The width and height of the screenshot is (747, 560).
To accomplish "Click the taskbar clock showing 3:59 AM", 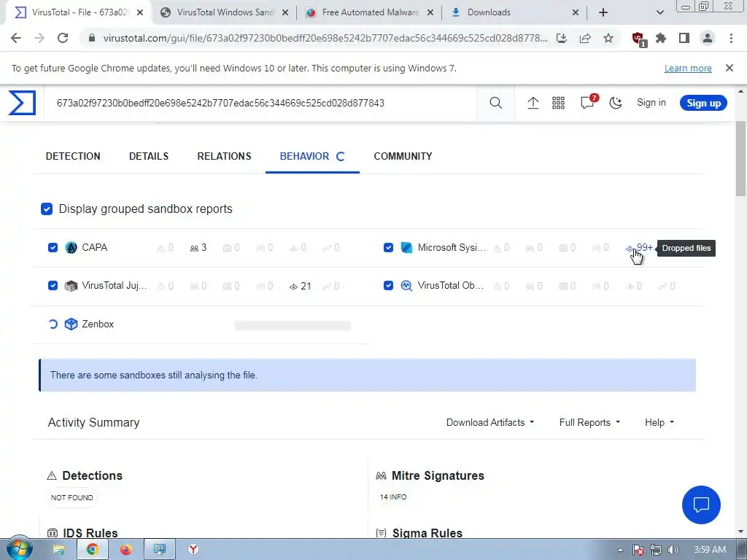I will coord(710,550).
